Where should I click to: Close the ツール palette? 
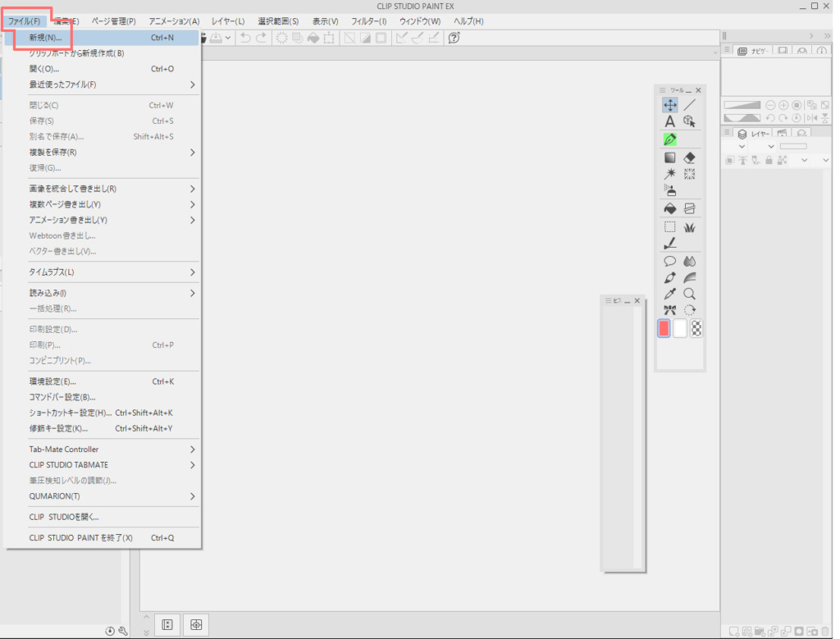click(x=698, y=90)
